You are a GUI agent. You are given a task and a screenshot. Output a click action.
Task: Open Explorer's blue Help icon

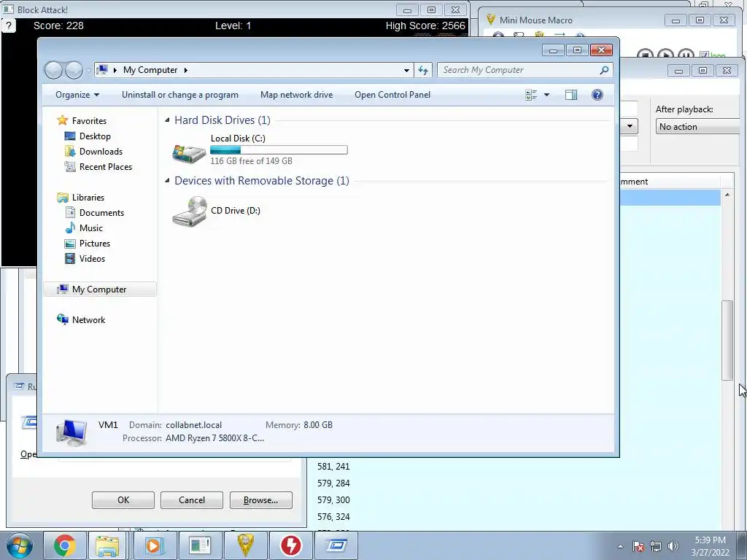(x=597, y=95)
